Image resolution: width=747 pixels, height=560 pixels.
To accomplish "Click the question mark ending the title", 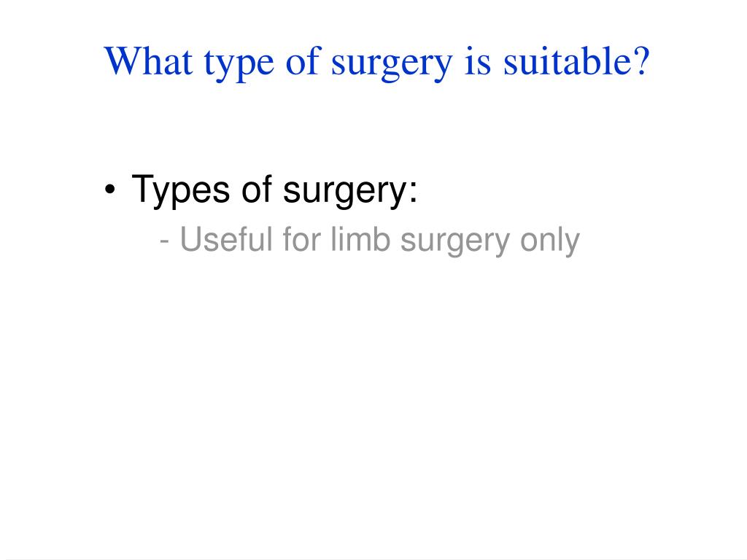I will (641, 61).
